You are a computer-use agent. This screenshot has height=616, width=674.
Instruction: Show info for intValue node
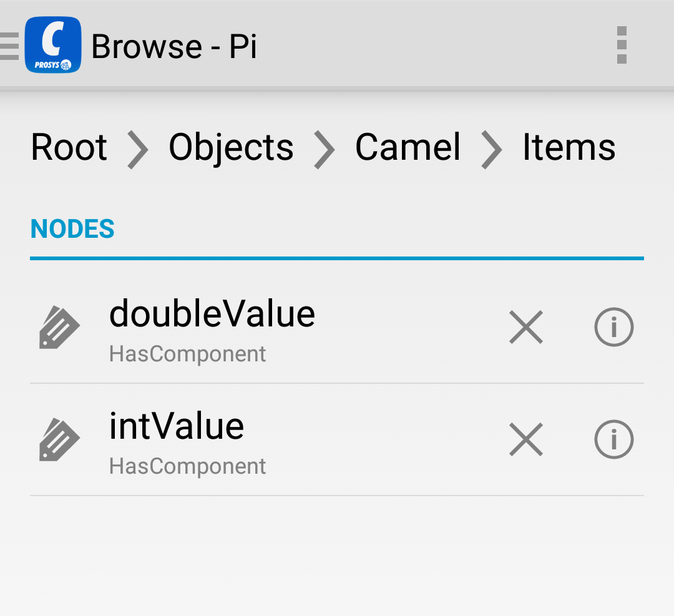point(613,439)
